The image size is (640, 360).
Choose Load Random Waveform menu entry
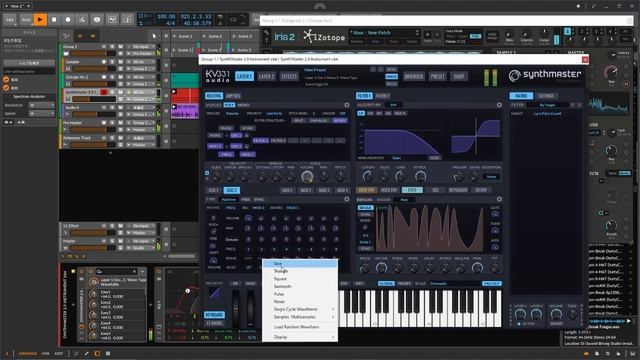pos(300,327)
